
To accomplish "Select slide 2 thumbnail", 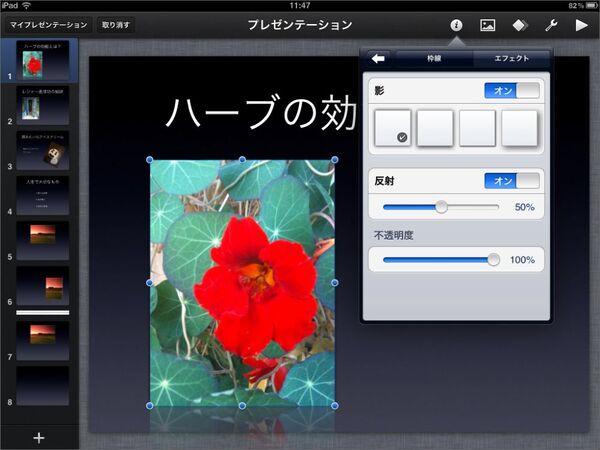I will [x=42, y=105].
